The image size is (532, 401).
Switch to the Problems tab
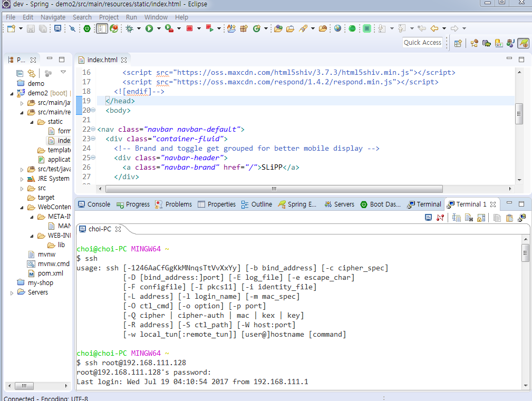click(173, 204)
